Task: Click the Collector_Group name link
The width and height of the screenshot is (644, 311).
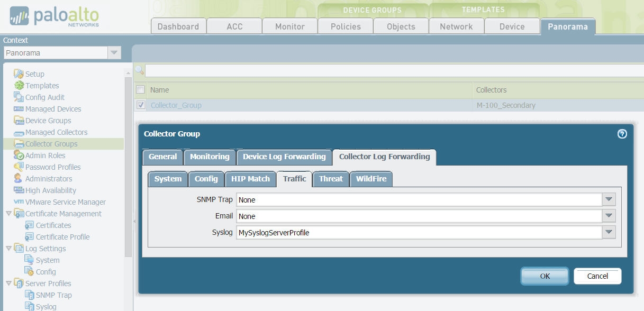Action: tap(176, 105)
